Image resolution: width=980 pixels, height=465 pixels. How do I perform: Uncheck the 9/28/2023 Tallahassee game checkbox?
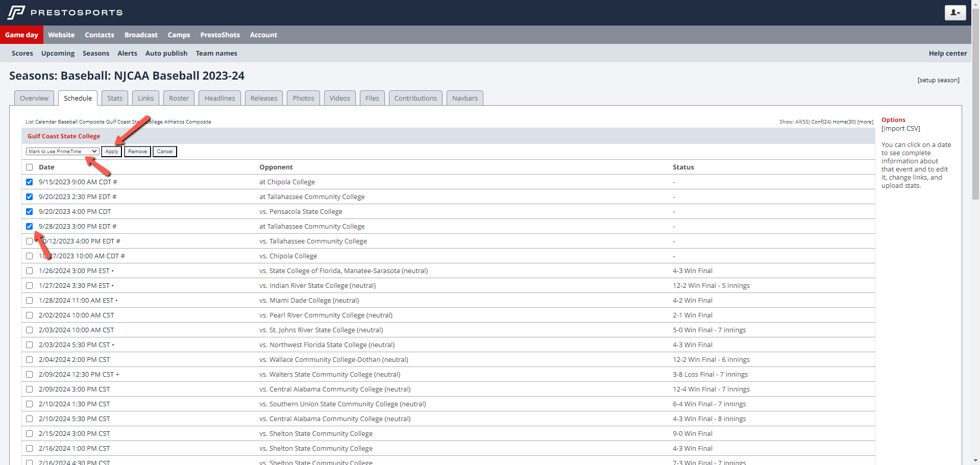click(x=29, y=227)
